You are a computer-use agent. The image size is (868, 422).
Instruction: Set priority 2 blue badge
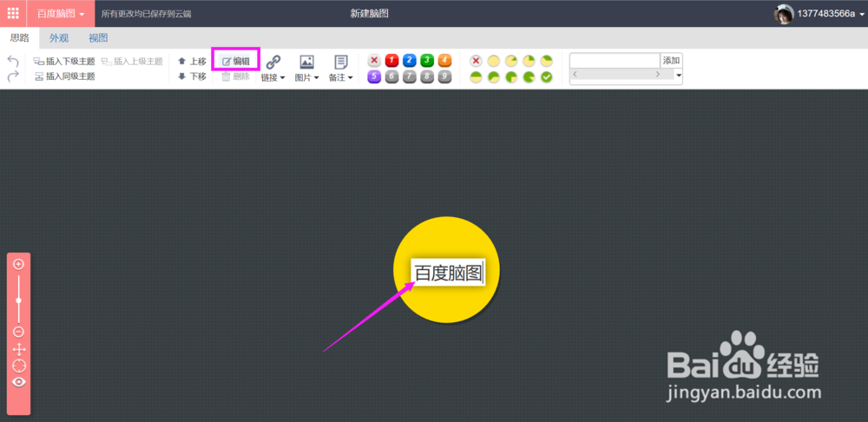point(410,61)
